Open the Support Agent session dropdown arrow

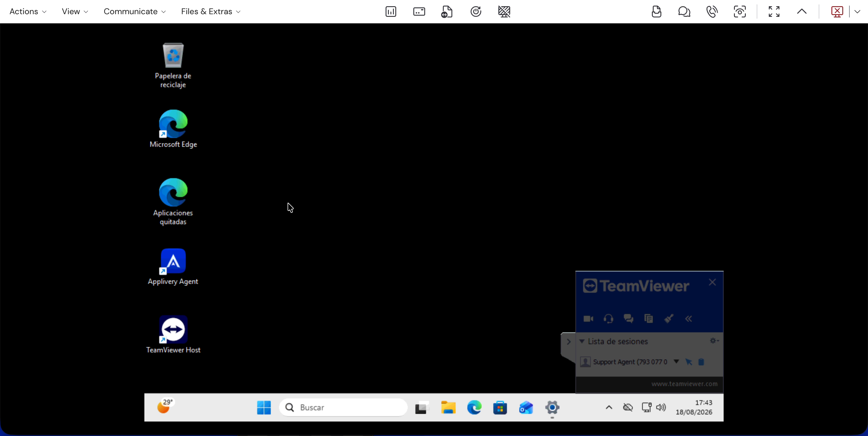pos(676,362)
